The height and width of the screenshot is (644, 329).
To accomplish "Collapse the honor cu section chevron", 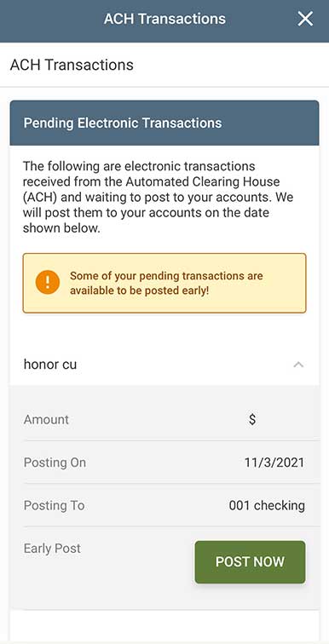I will pos(298,365).
